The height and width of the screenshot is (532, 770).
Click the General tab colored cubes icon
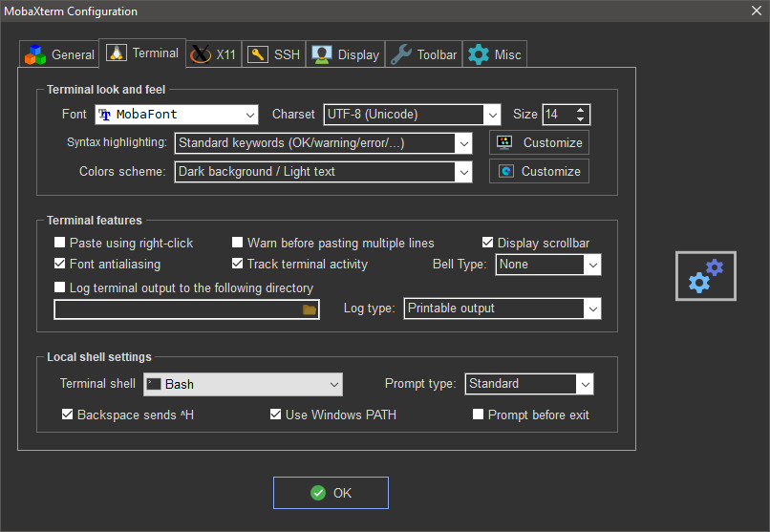click(35, 54)
